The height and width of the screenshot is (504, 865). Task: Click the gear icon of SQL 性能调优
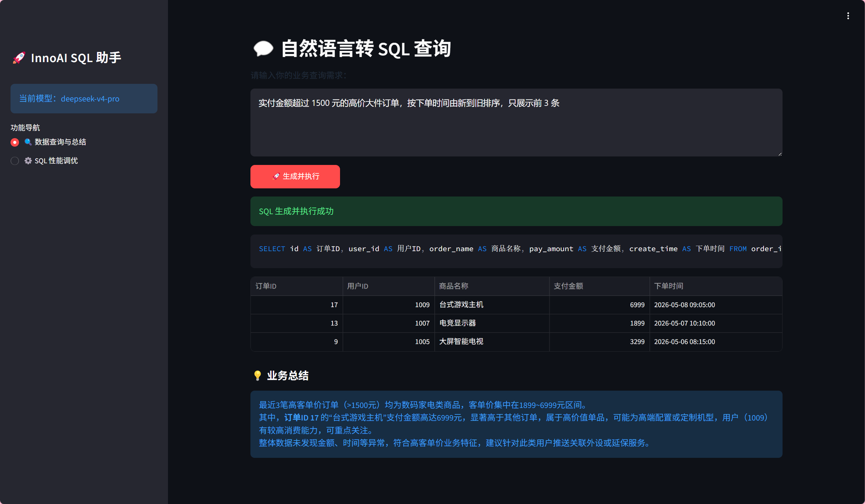[x=28, y=161]
